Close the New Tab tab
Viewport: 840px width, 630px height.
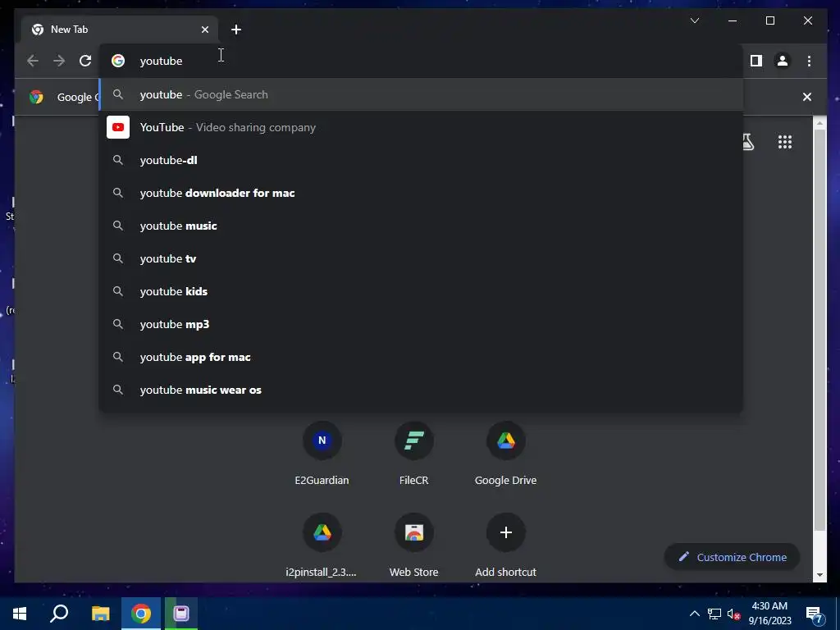204,30
